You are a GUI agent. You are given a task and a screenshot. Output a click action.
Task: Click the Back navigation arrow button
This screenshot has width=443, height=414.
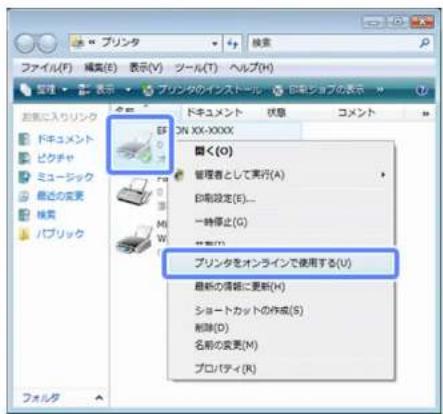[x=25, y=43]
